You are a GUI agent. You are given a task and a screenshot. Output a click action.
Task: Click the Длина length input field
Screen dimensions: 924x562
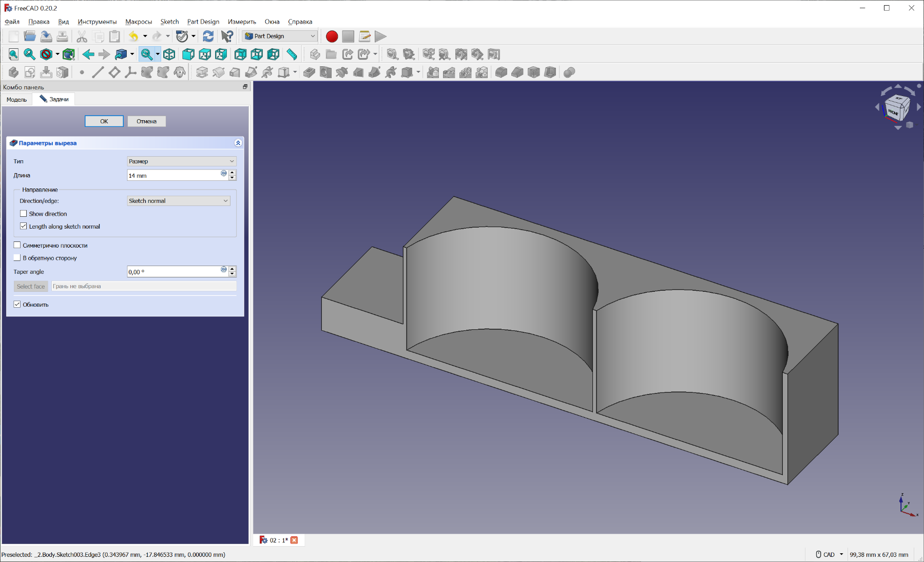click(x=174, y=176)
